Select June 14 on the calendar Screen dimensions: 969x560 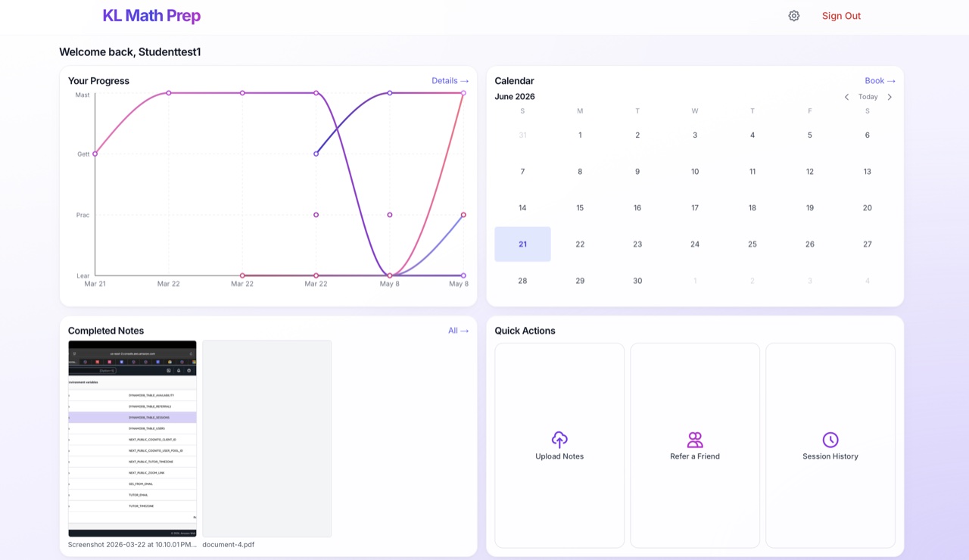click(x=522, y=208)
